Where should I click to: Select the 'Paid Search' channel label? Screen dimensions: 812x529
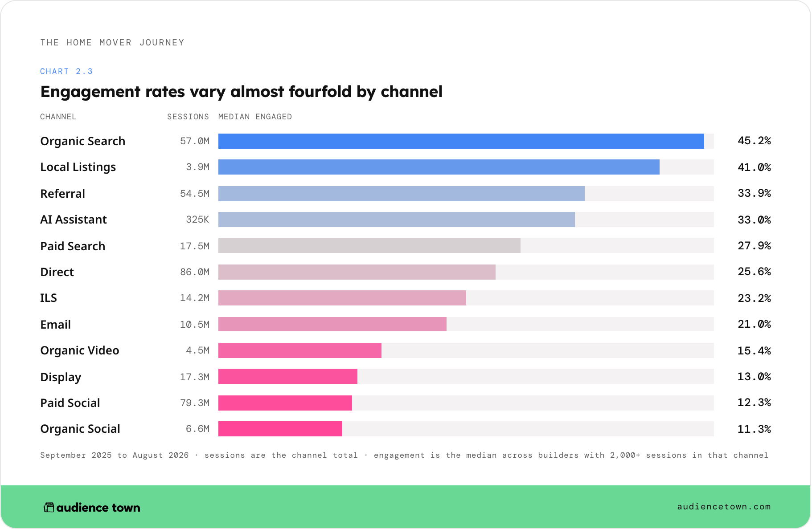73,246
